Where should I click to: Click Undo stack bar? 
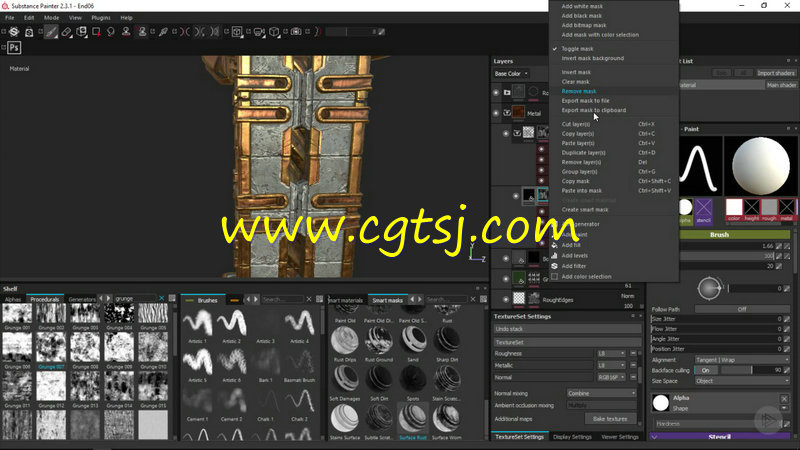pyautogui.click(x=567, y=329)
